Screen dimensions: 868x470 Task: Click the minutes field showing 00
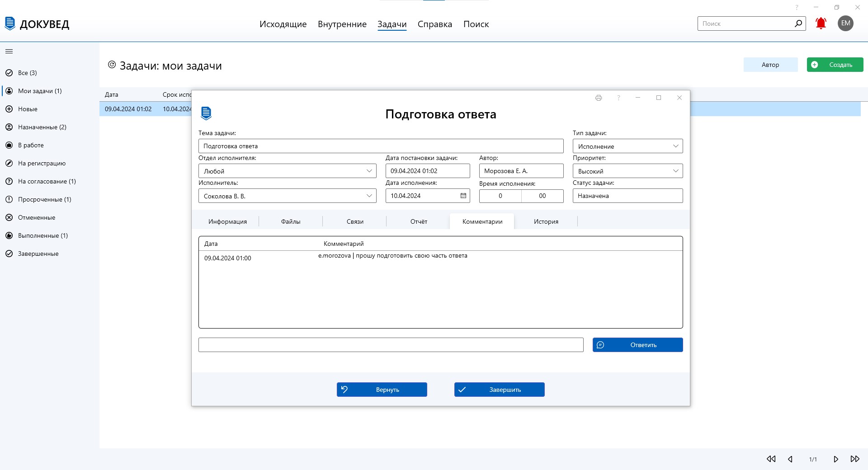coord(542,196)
